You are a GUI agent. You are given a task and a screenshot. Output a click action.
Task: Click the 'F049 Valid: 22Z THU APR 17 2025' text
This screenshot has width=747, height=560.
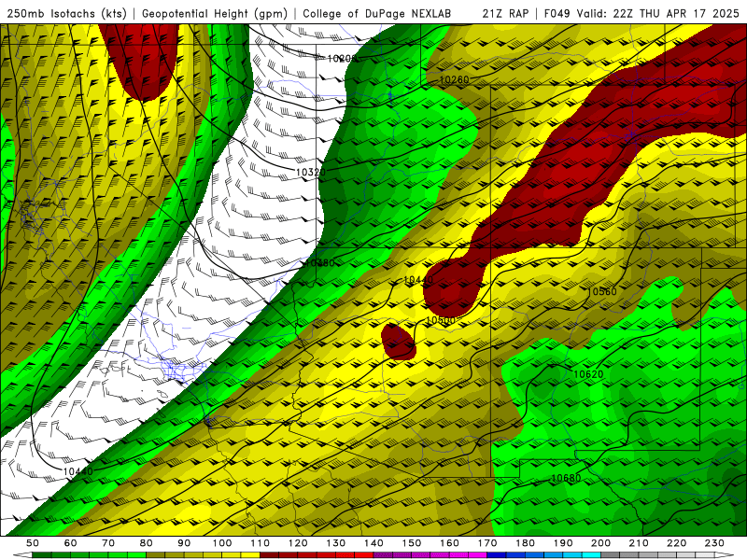pyautogui.click(x=641, y=14)
